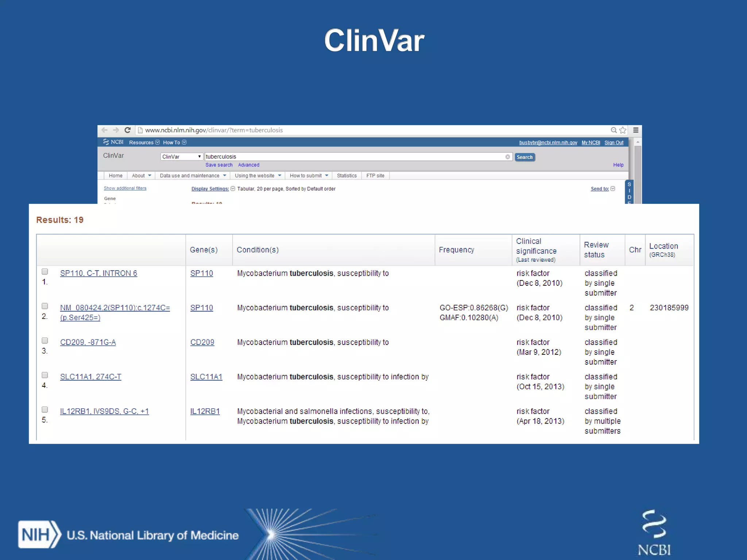
Task: Open the browser hamburger menu icon
Action: coord(636,130)
